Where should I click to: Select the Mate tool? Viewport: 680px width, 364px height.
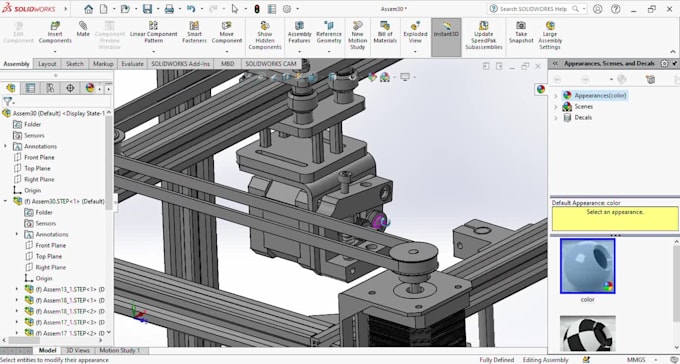coord(83,30)
